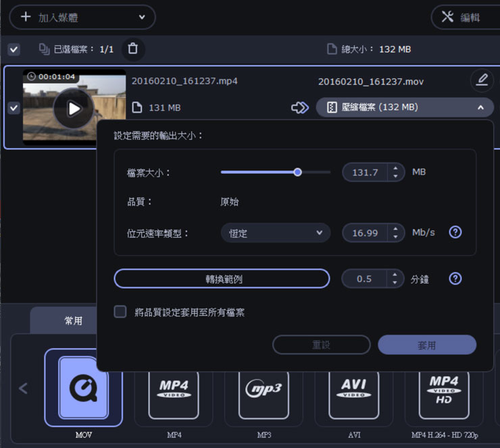This screenshot has height=448, width=500.
Task: Click the 重設 reset button
Action: tap(322, 345)
